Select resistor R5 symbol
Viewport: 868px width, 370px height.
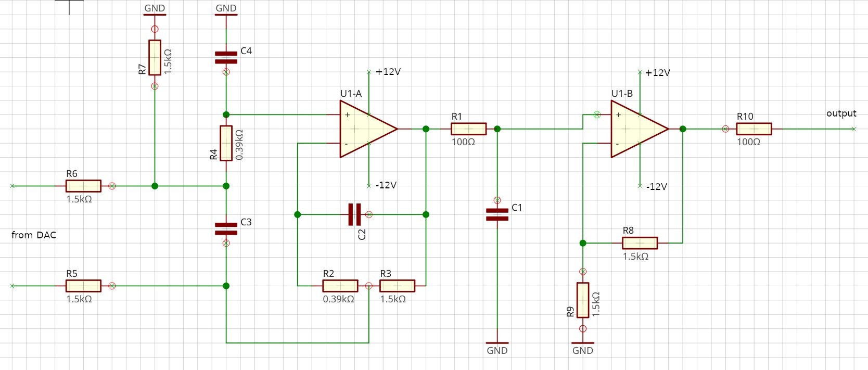(x=83, y=286)
